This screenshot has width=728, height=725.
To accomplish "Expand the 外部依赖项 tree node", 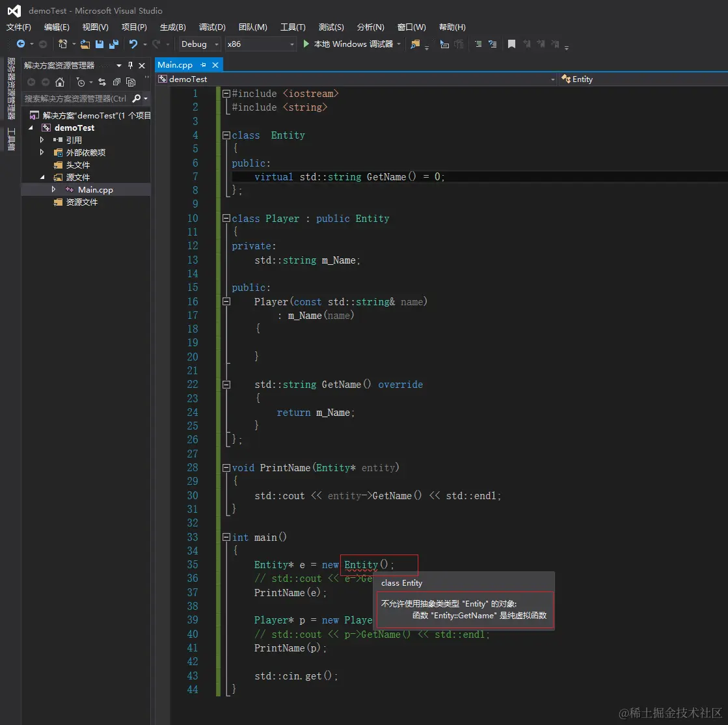I will (x=42, y=152).
